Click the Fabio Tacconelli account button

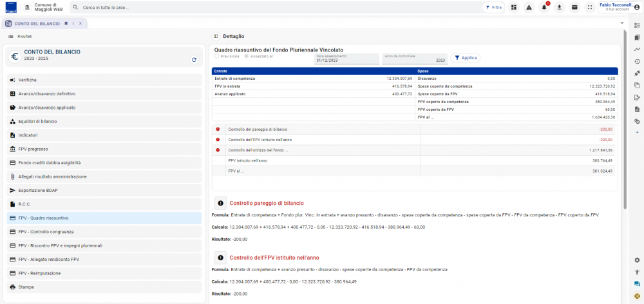coord(620,7)
